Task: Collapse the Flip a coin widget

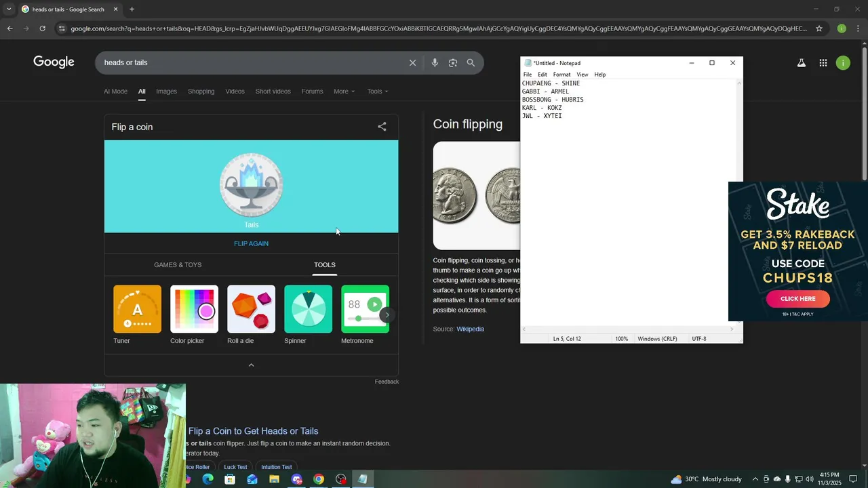Action: 251,365
